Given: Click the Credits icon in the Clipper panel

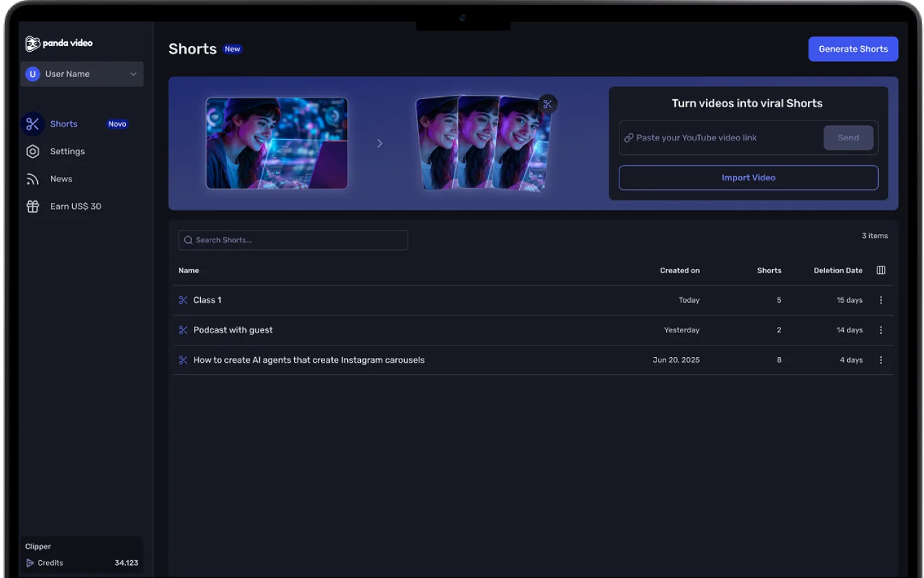Looking at the screenshot, I should click(31, 562).
